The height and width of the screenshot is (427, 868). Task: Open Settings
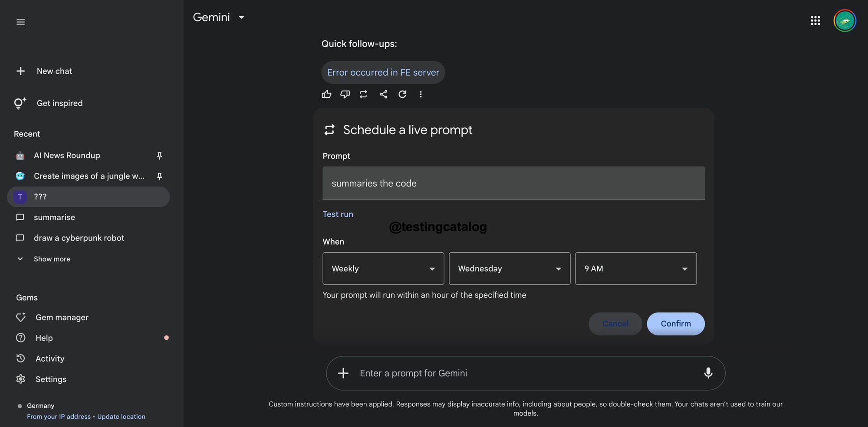click(x=51, y=379)
